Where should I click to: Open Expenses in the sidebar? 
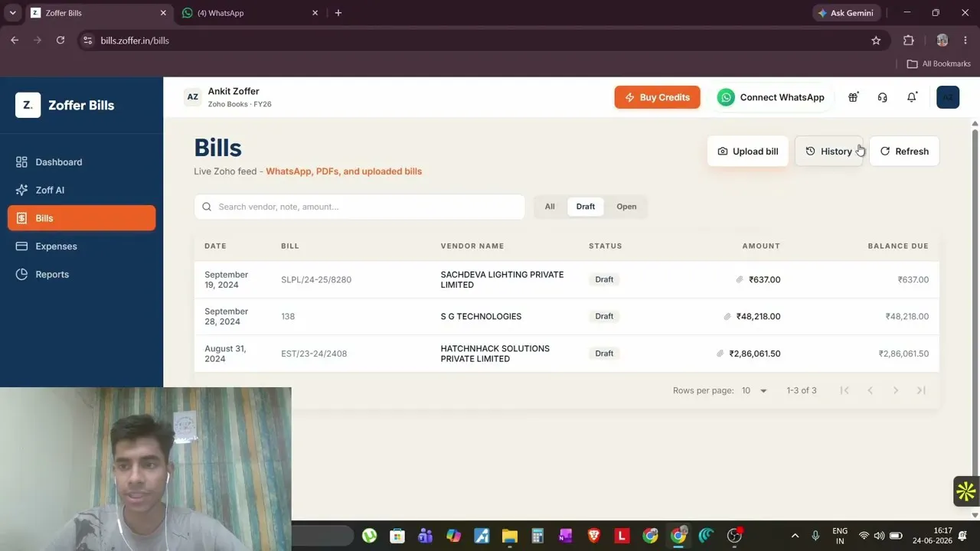click(x=81, y=246)
